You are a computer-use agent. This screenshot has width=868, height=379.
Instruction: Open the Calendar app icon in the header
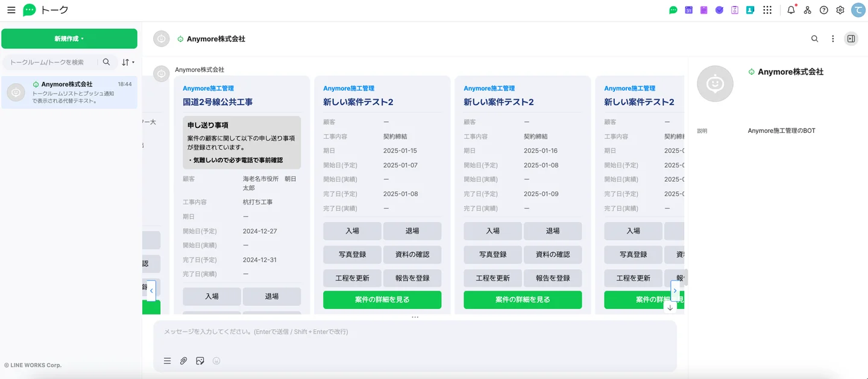[x=688, y=10]
